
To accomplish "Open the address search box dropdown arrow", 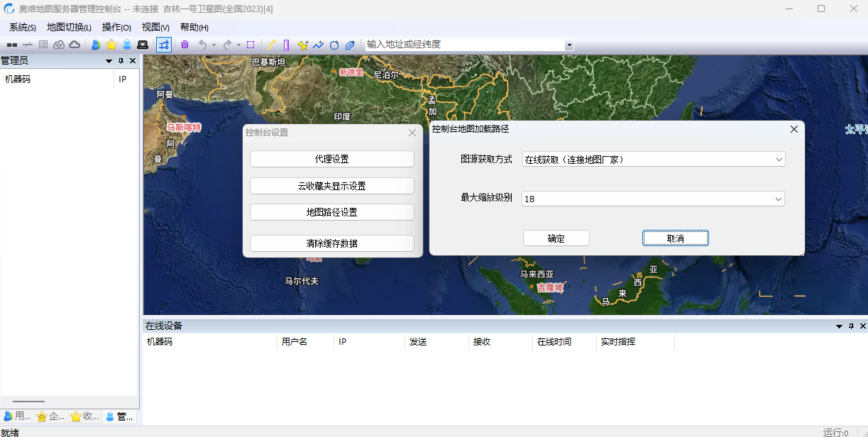I will (568, 45).
